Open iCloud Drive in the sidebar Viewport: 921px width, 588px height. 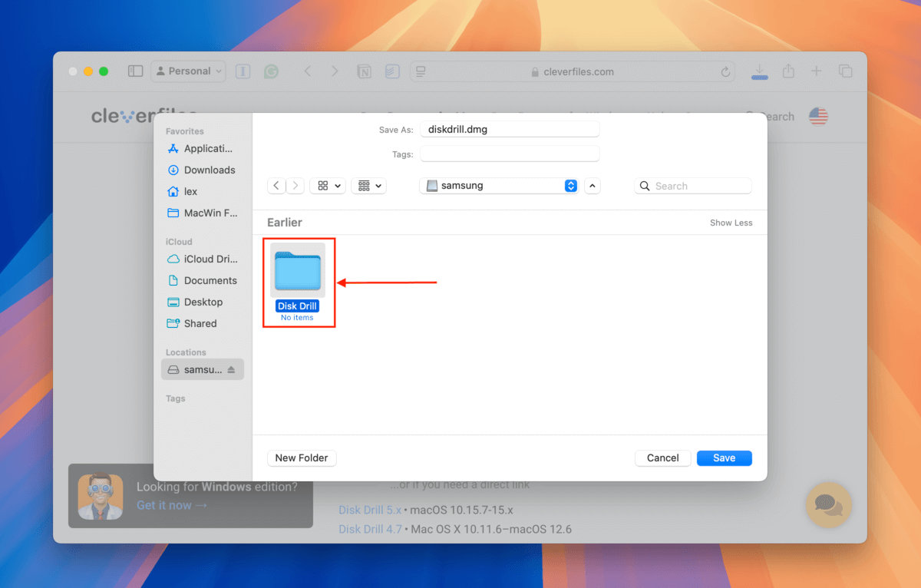[203, 259]
